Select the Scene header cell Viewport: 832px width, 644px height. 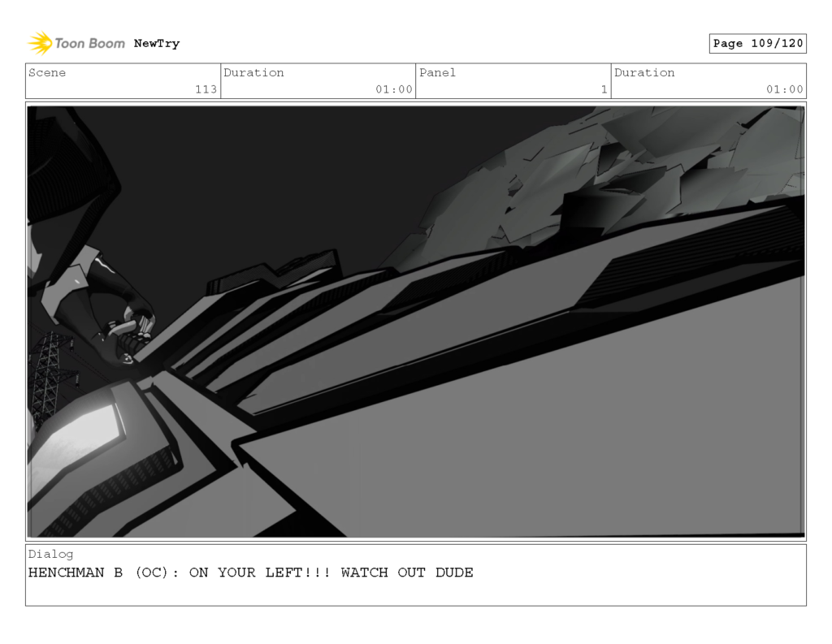click(49, 73)
